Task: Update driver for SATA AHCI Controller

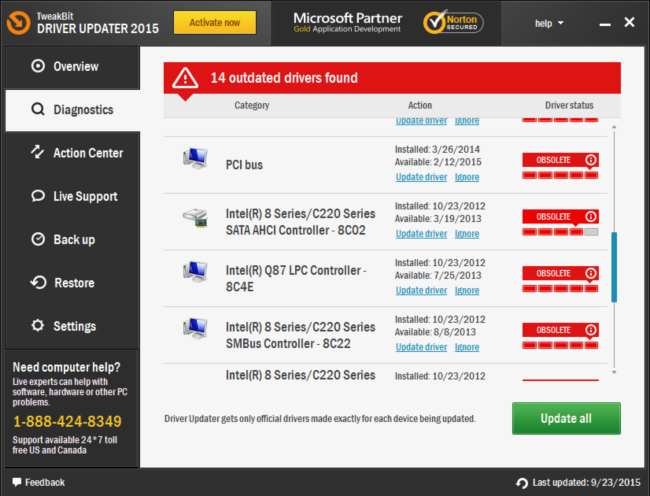Action: tap(421, 234)
